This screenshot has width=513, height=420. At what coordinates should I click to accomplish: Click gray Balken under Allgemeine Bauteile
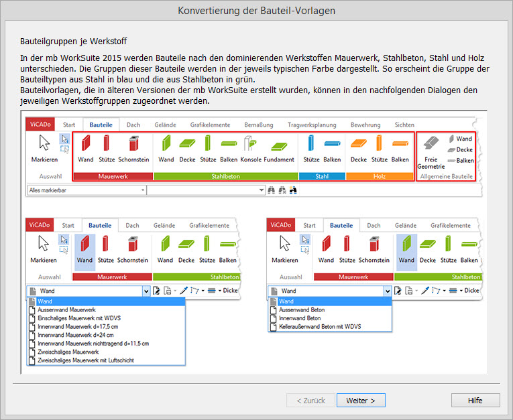tap(460, 161)
